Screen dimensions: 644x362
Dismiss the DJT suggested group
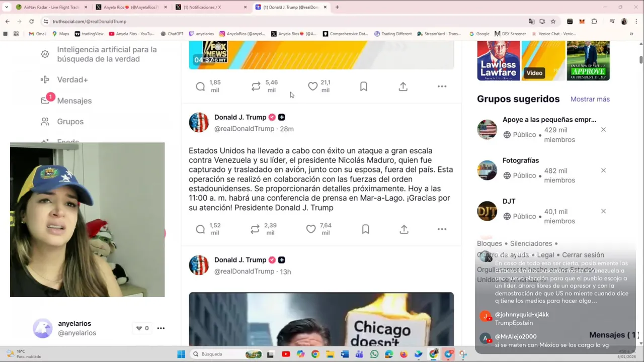(603, 211)
